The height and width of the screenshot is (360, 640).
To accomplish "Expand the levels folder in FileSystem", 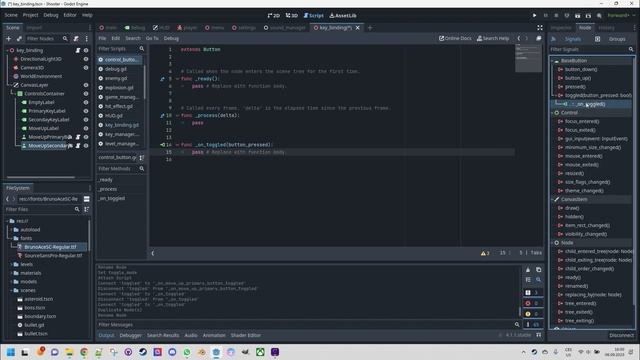I will click(11, 264).
